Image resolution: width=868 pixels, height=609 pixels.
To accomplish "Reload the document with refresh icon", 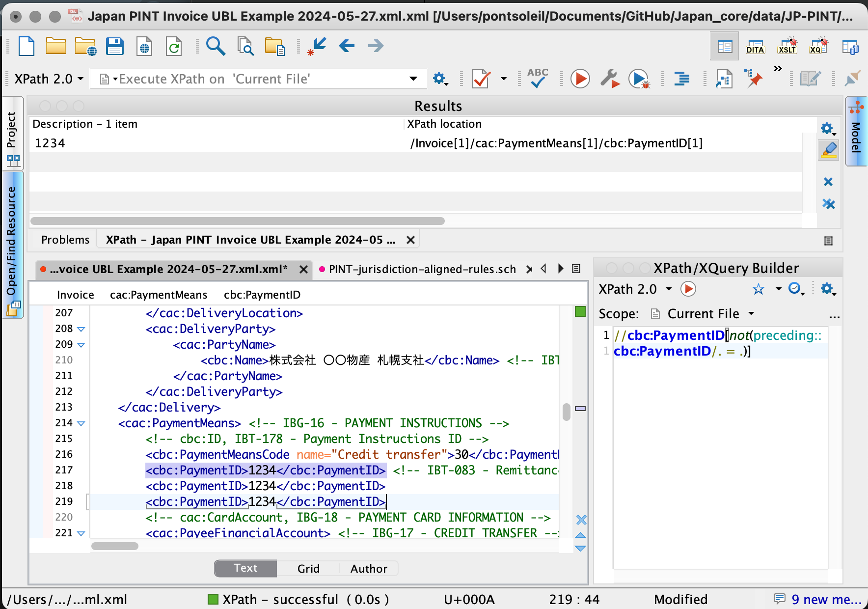I will point(174,47).
